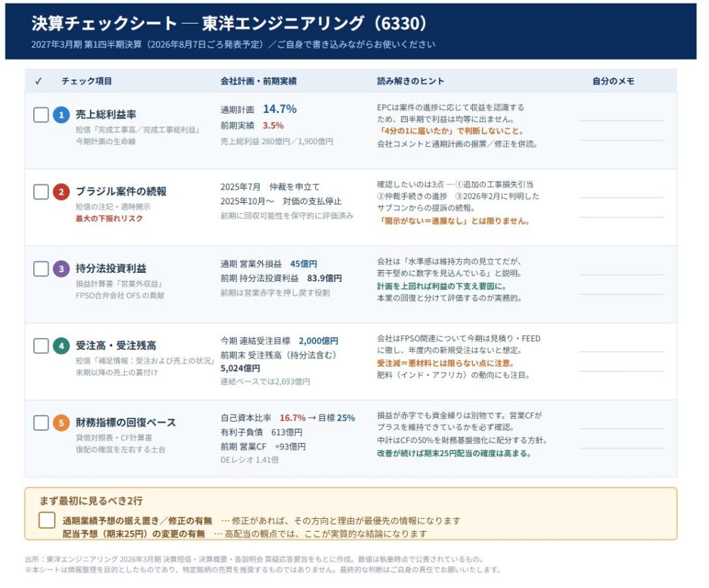709x588 pixels.
Task: Click the first memo line for 受注高・受注残高
Action: pyautogui.click(x=621, y=351)
